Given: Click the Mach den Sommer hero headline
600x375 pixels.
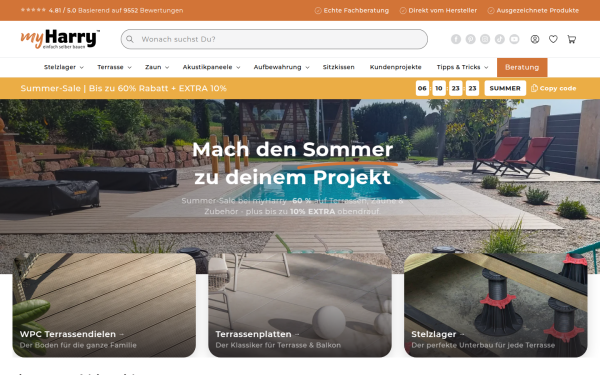Looking at the screenshot, I should [293, 163].
